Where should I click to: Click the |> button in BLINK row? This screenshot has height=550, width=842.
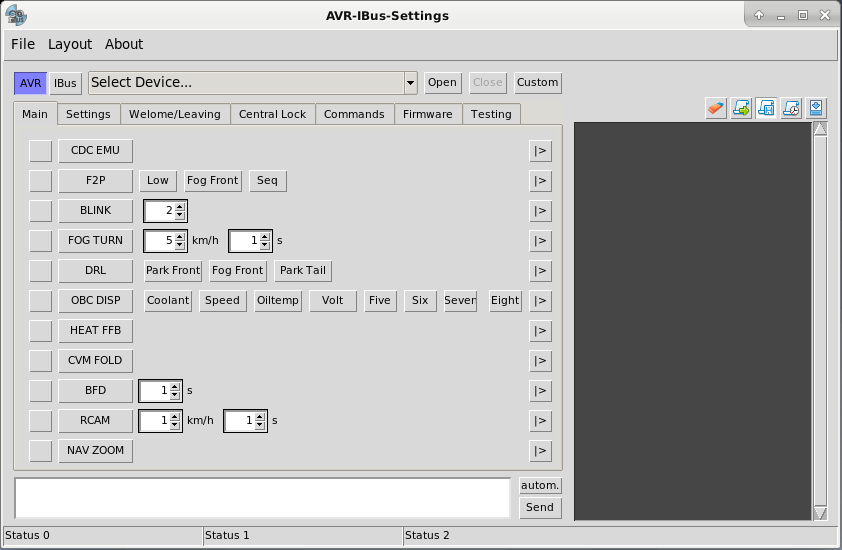click(x=540, y=211)
